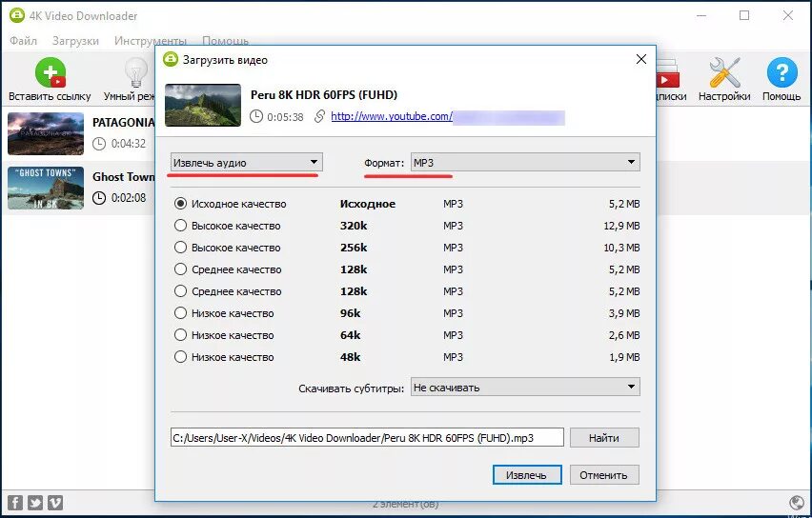This screenshot has height=518, width=812.
Task: Open Facebook icon in status bar
Action: click(x=15, y=503)
